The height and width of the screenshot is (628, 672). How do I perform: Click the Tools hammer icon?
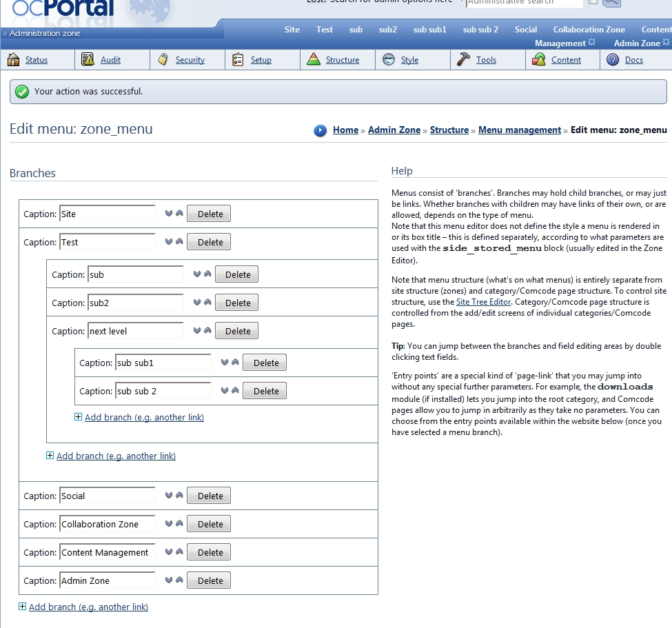464,60
